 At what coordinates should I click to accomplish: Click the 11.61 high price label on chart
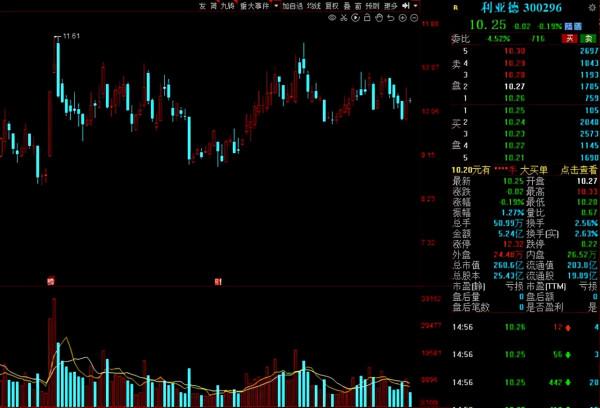click(x=71, y=36)
